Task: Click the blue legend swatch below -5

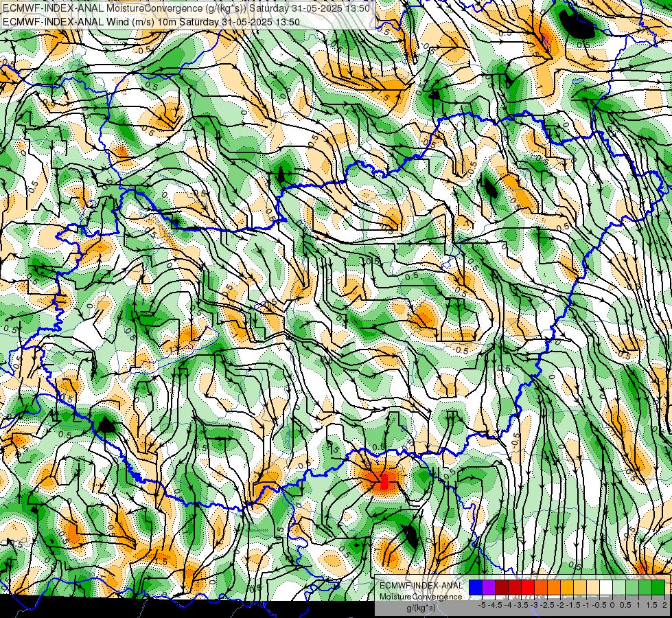Action: 476,588
